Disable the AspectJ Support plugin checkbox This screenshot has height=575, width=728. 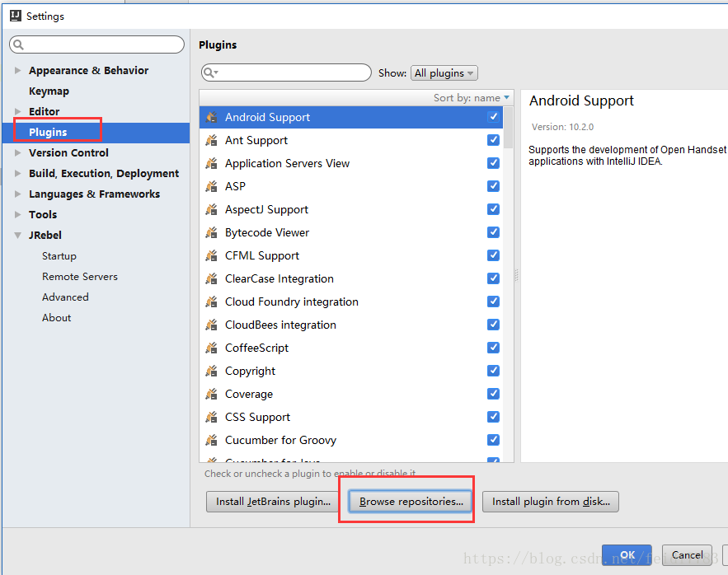[493, 209]
